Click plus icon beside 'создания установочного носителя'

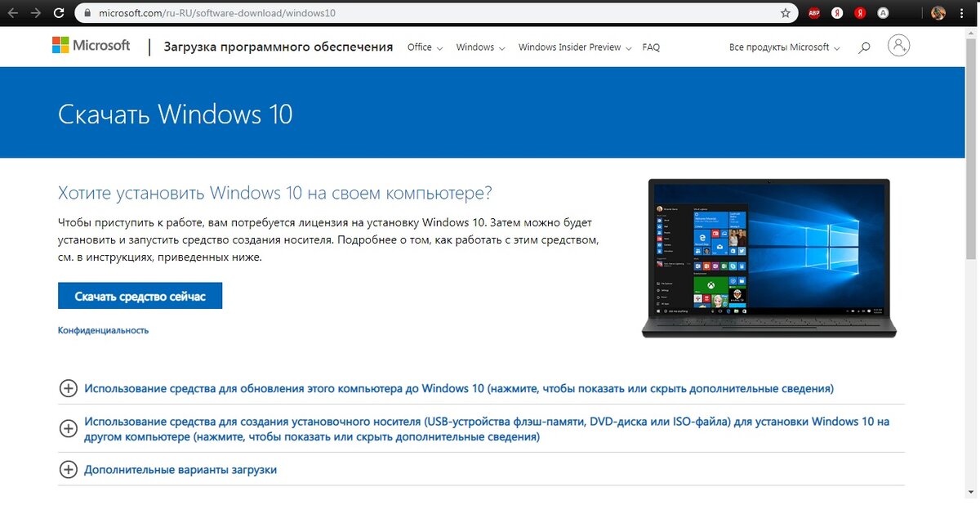click(69, 428)
